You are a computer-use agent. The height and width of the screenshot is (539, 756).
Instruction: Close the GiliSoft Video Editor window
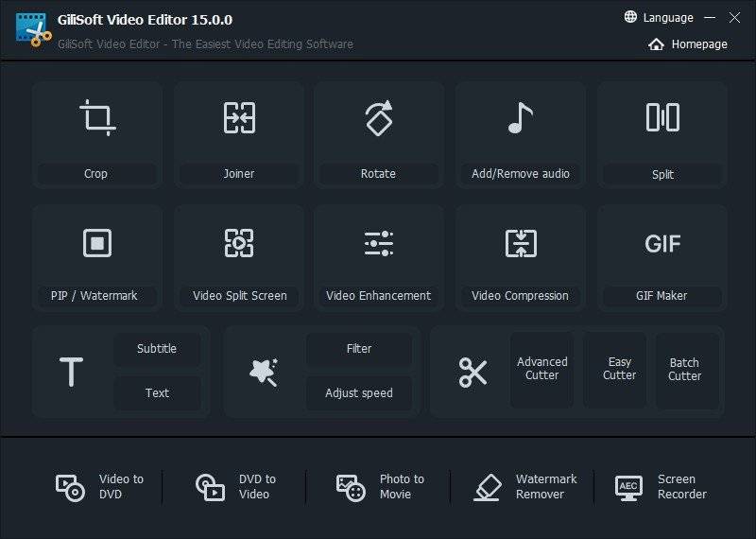click(735, 18)
